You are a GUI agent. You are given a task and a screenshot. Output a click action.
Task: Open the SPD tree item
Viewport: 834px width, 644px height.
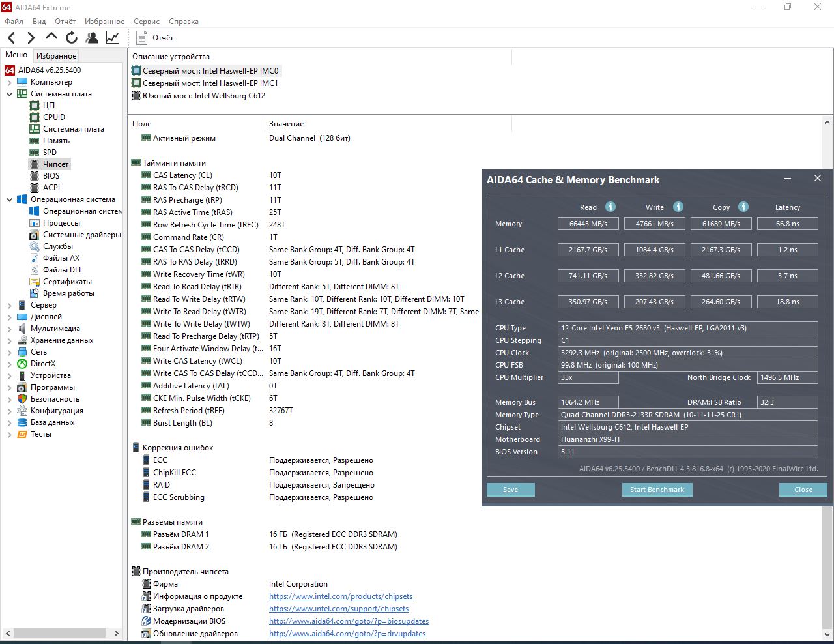50,153
